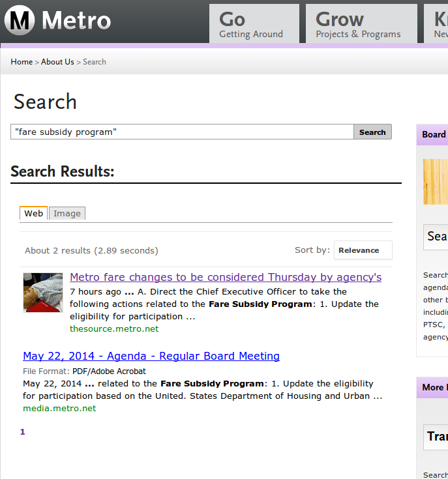Click the Metro wordmark in the header

pyautogui.click(x=76, y=20)
